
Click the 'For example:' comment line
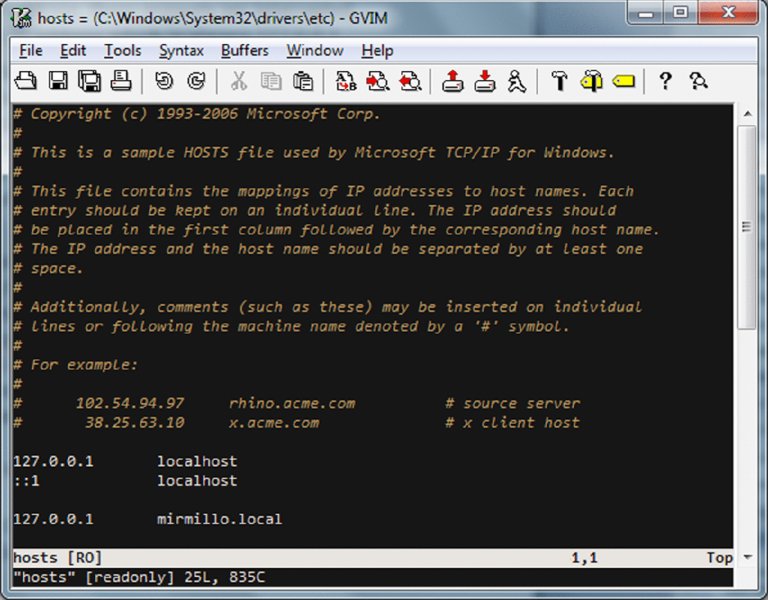point(75,365)
